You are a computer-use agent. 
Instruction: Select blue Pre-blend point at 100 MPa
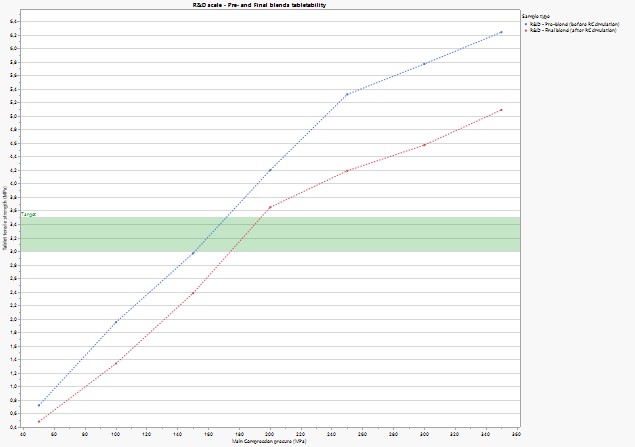click(116, 322)
